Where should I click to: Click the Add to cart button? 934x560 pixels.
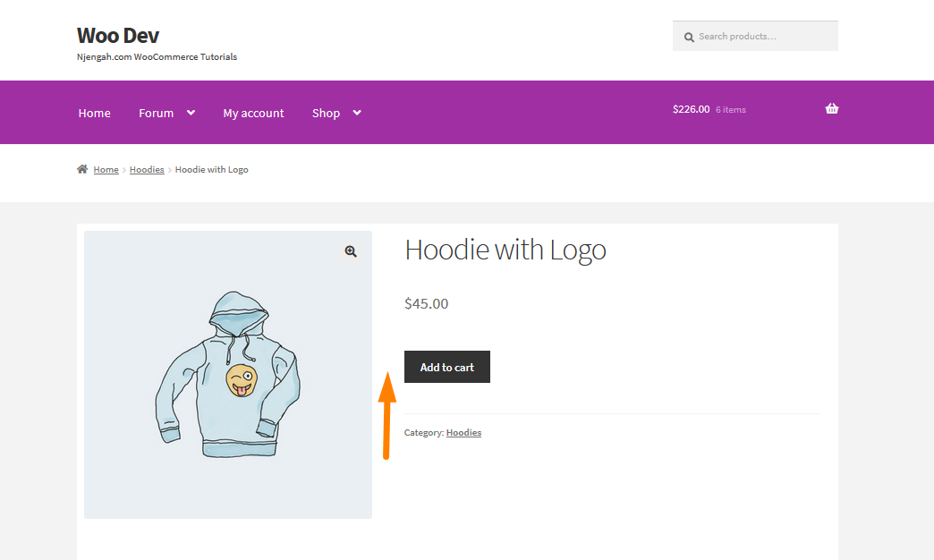(x=447, y=367)
